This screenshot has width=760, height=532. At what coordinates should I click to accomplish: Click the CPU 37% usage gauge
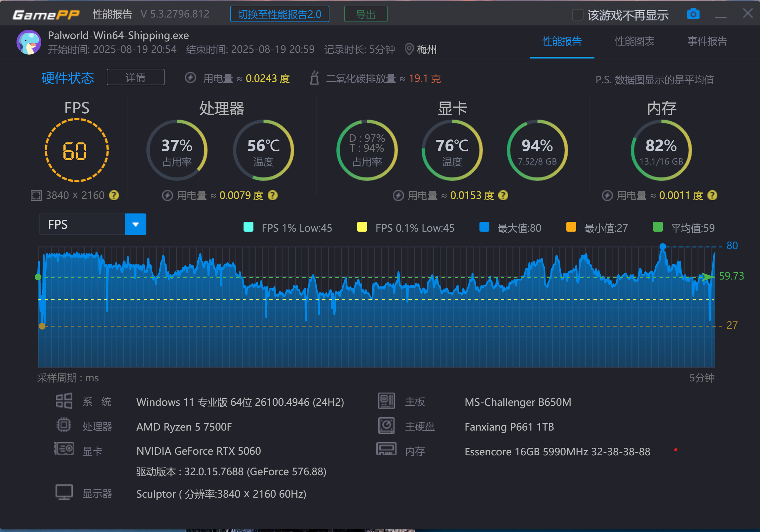coord(177,150)
